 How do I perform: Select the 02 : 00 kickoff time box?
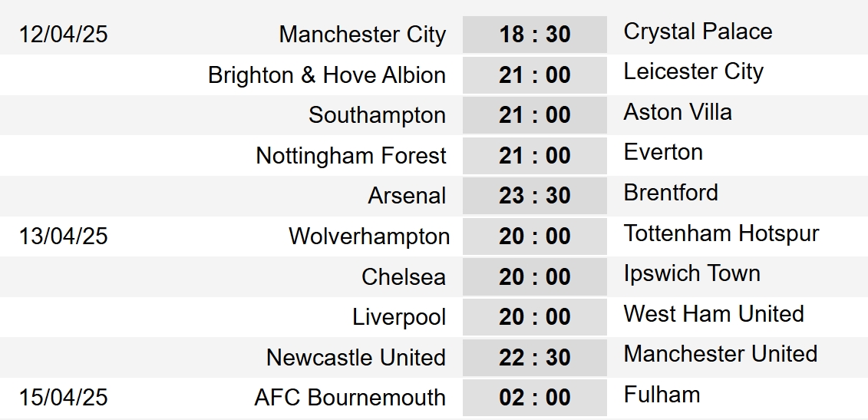(535, 397)
